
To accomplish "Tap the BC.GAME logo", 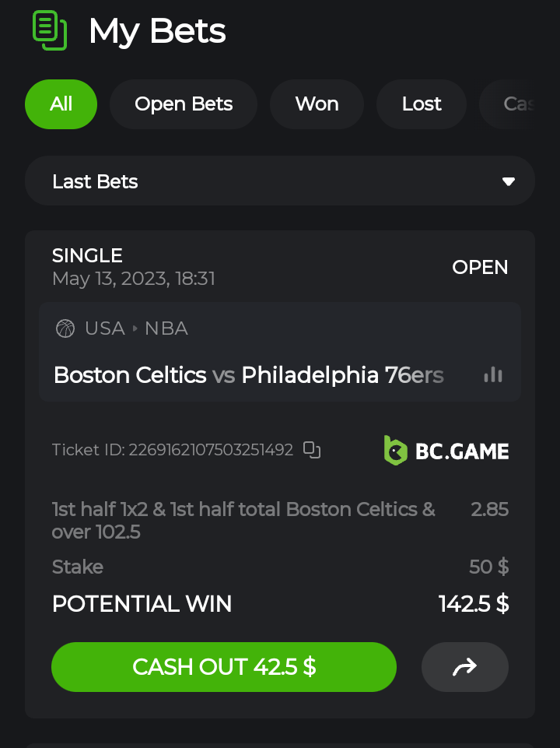I will [446, 450].
